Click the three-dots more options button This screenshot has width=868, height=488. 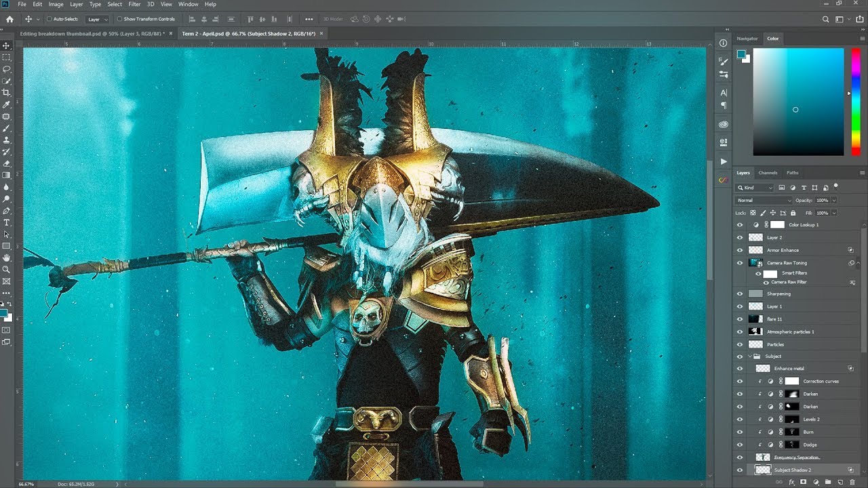click(x=309, y=19)
